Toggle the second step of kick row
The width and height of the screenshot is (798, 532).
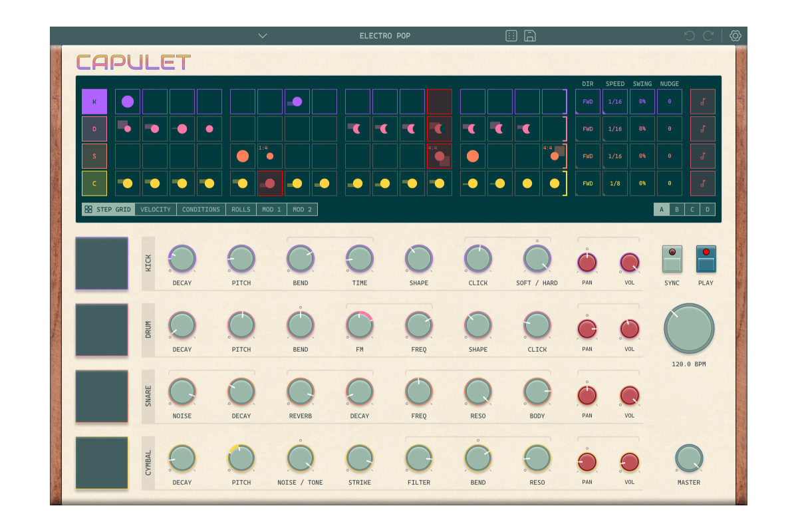pyautogui.click(x=155, y=102)
